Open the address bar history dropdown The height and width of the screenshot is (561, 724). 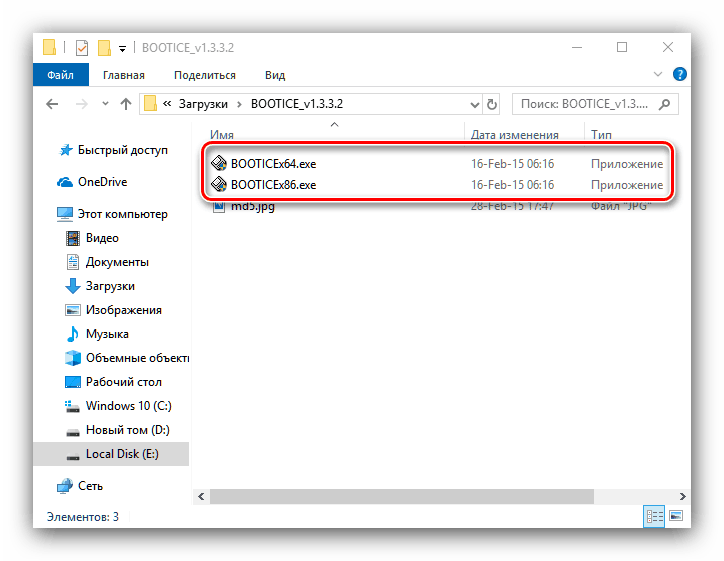pyautogui.click(x=474, y=105)
